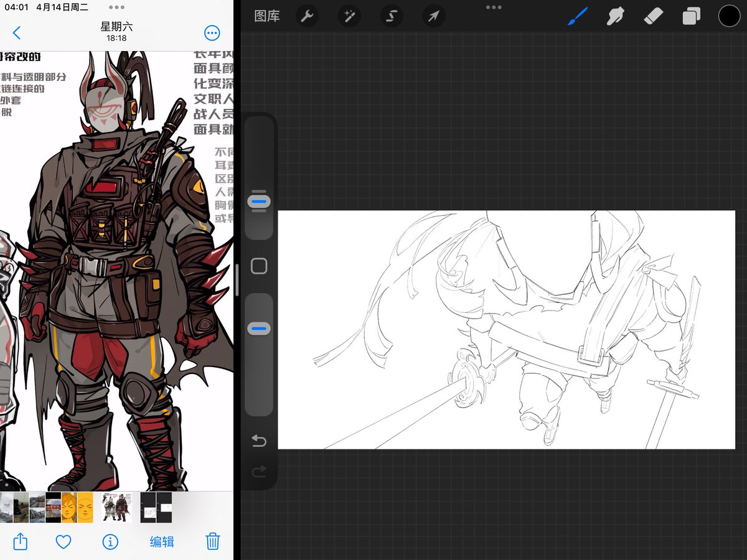This screenshot has width=747, height=560.
Task: Show photo info panel
Action: click(110, 541)
